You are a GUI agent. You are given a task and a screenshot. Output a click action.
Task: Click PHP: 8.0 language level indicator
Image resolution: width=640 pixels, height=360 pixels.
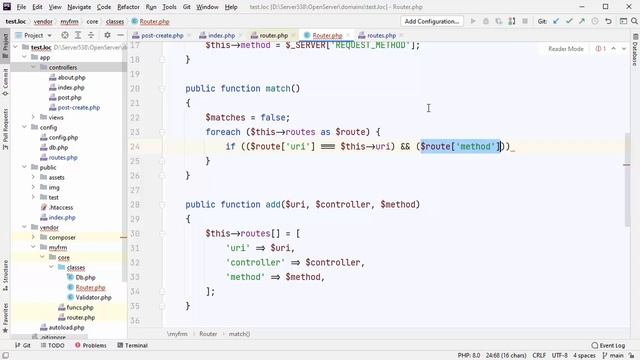point(469,356)
